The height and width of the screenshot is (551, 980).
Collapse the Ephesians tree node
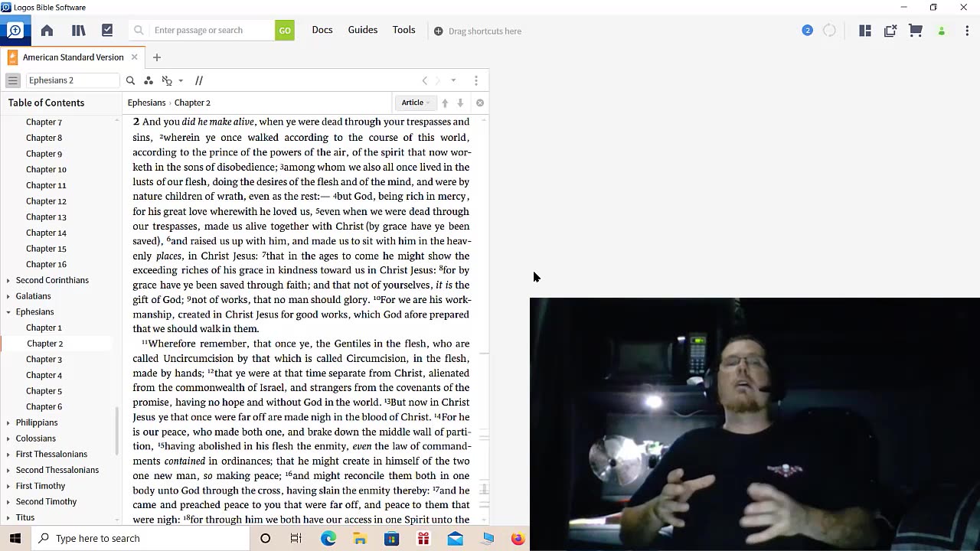click(x=8, y=312)
